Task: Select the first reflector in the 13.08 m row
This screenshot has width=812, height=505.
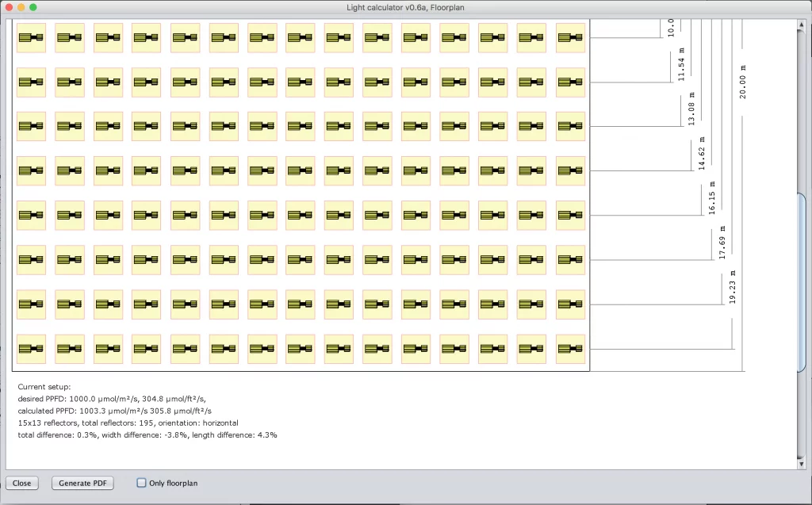Action: click(x=31, y=126)
